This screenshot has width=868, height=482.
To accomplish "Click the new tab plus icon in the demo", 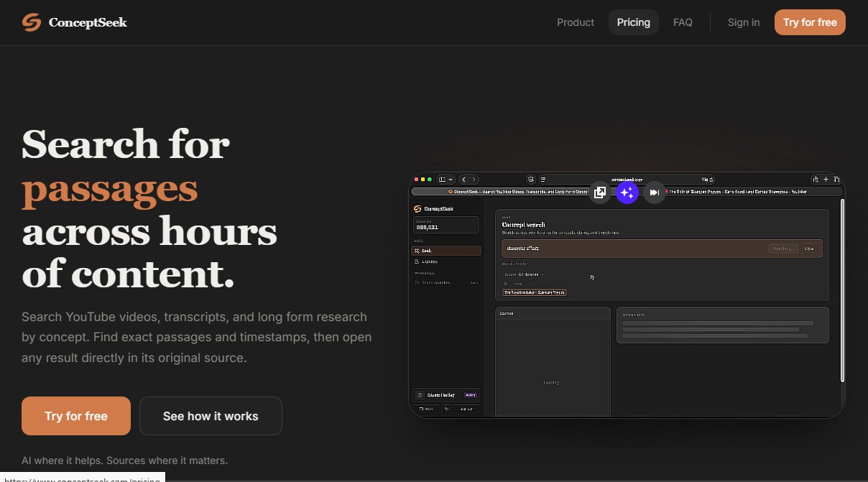I will (826, 180).
